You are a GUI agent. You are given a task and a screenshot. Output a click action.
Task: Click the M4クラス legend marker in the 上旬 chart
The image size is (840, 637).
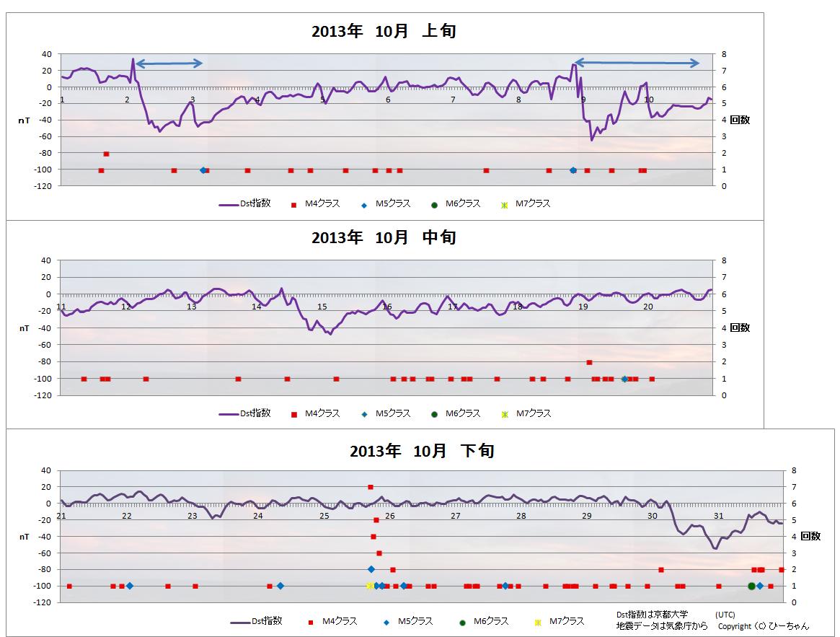(294, 204)
